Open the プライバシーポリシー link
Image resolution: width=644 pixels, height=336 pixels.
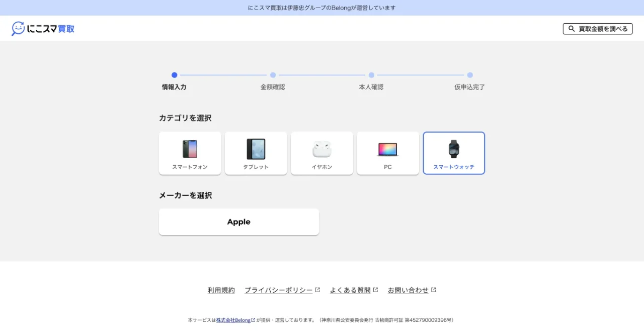279,290
